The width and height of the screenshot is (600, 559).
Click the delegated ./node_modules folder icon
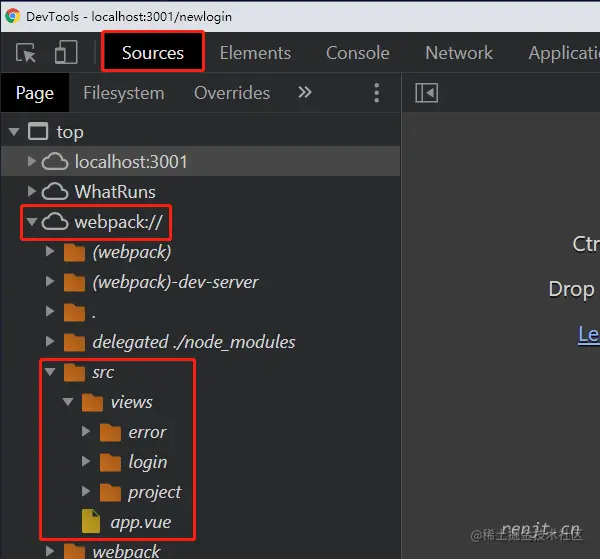(74, 342)
